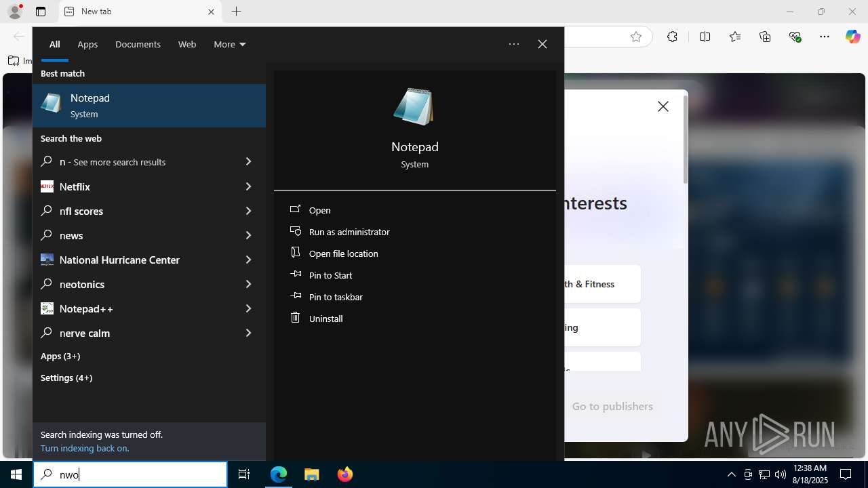Select the 'nerve calm' suggestion
Screen dimensions: 868x488
[133, 333]
